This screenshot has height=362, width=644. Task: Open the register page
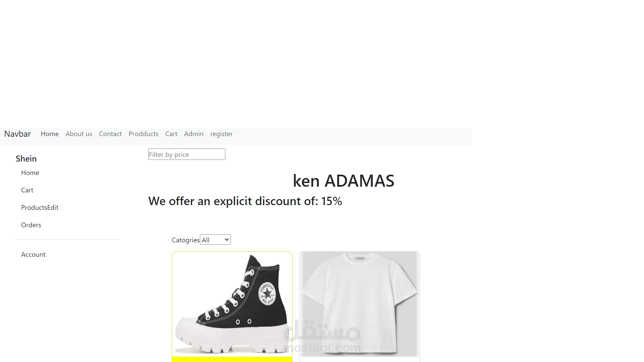pos(221,134)
